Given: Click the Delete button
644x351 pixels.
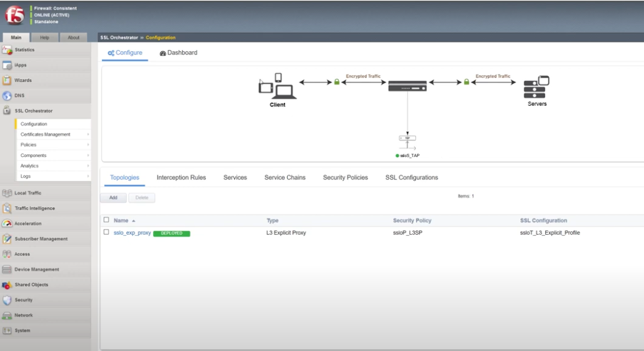Looking at the screenshot, I should tap(142, 198).
